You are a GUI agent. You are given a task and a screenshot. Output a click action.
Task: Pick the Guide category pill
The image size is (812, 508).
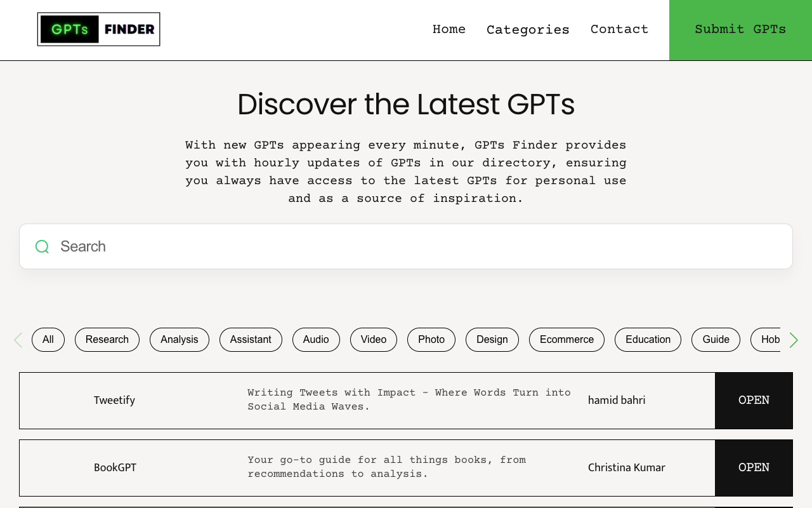coord(716,340)
